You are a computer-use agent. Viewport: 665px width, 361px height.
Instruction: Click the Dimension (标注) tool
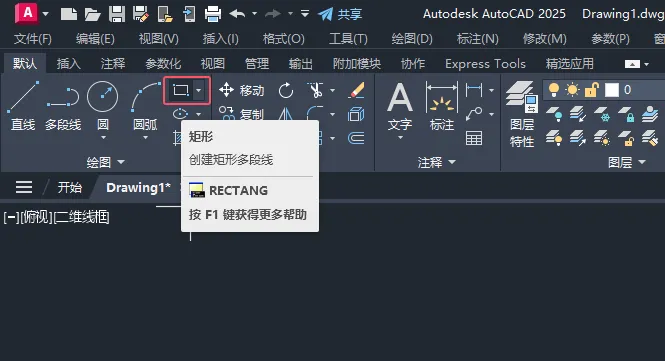[x=441, y=106]
